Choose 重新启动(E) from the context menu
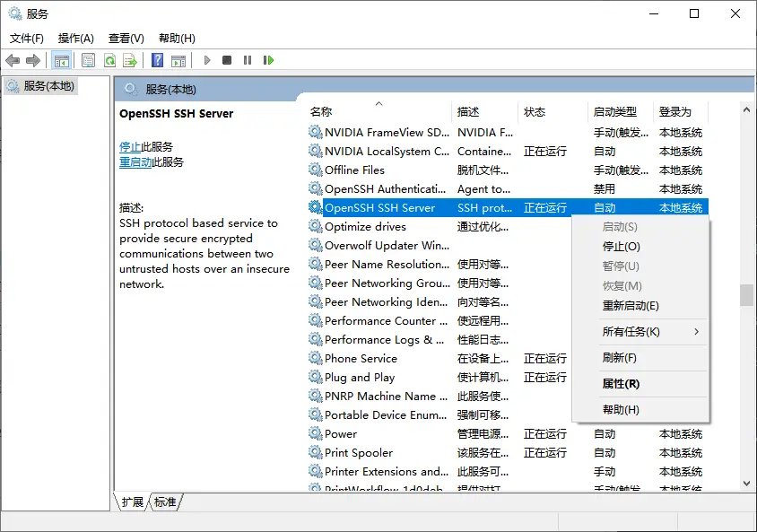Viewport: 757px width, 532px height. tap(630, 306)
